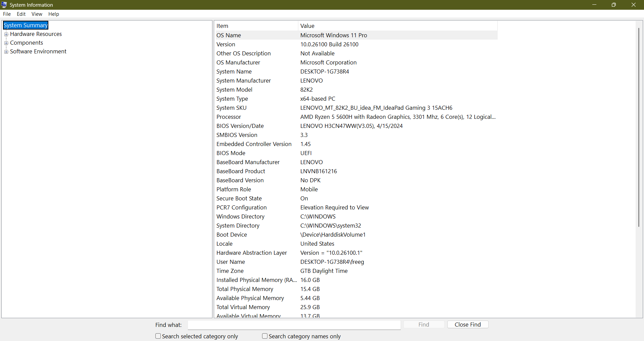
Task: Select Hardware Resources tree item
Action: tap(36, 34)
